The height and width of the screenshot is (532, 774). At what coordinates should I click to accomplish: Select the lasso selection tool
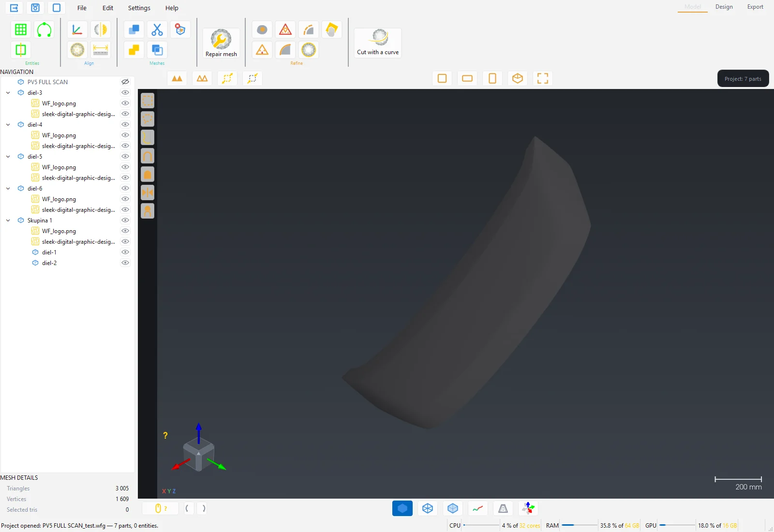(148, 119)
